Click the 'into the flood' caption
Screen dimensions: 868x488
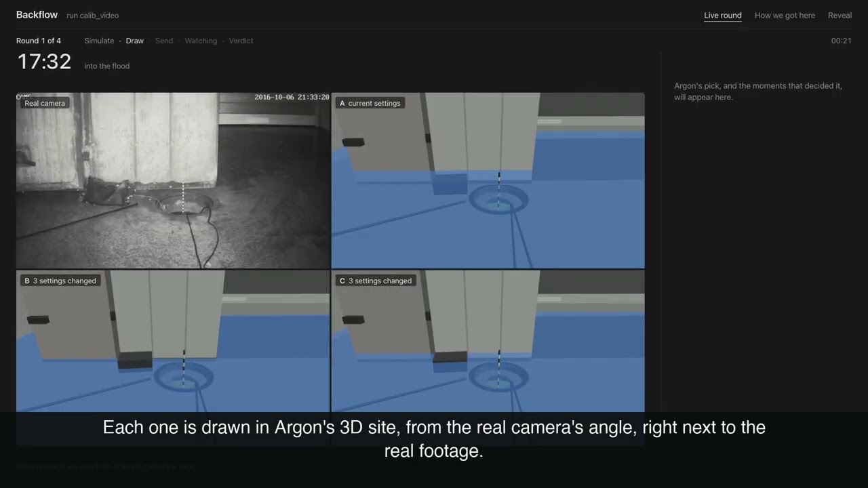pos(106,66)
